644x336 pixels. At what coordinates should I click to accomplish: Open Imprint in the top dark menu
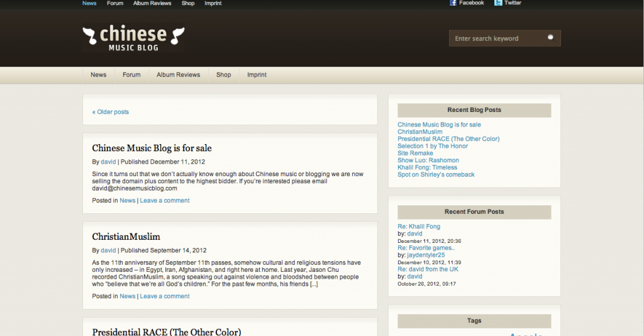(x=213, y=3)
